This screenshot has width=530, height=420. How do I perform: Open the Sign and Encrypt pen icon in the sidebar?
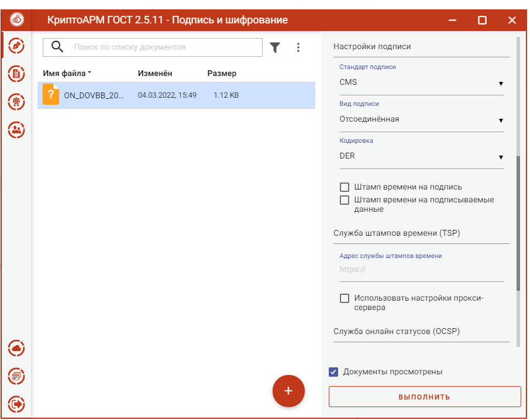16,46
